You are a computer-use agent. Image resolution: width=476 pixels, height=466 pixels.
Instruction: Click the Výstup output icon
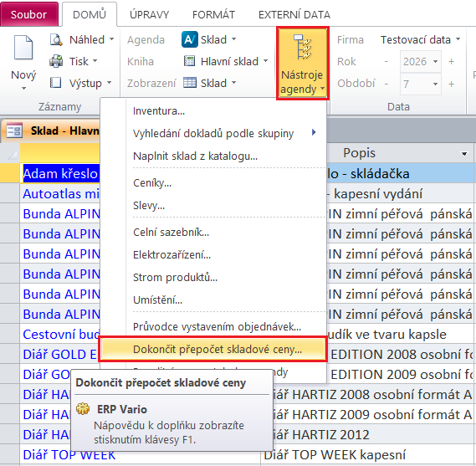click(55, 83)
